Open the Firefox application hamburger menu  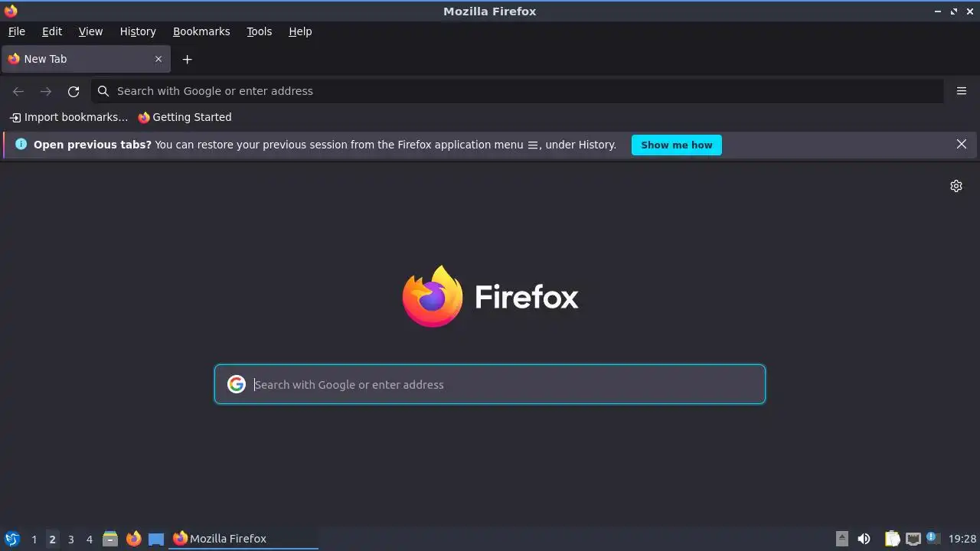tap(962, 91)
